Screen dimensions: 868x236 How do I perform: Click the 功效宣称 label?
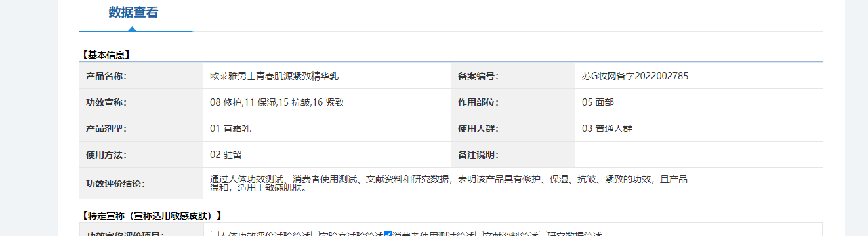click(106, 102)
